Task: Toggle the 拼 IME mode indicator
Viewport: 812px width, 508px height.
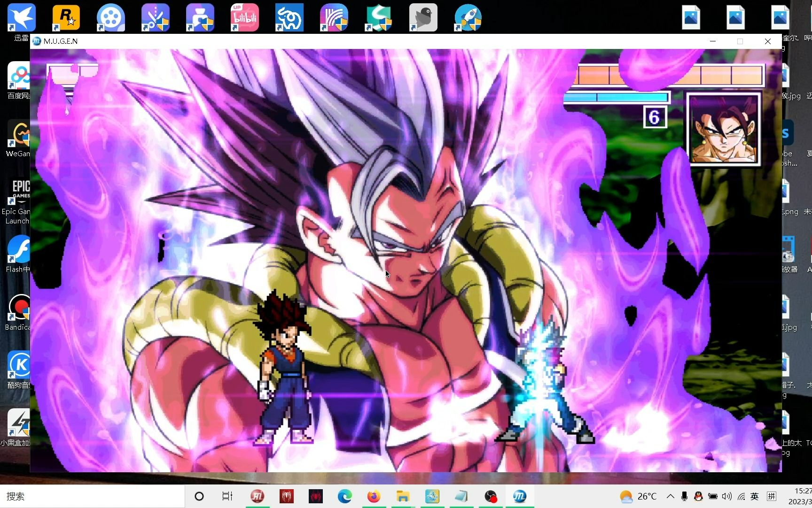Action: click(772, 496)
